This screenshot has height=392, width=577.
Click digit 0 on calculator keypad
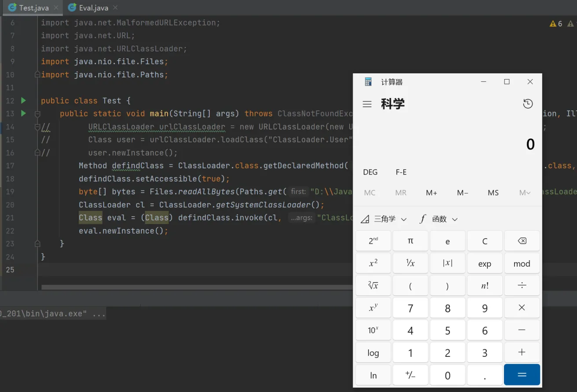[x=448, y=375]
